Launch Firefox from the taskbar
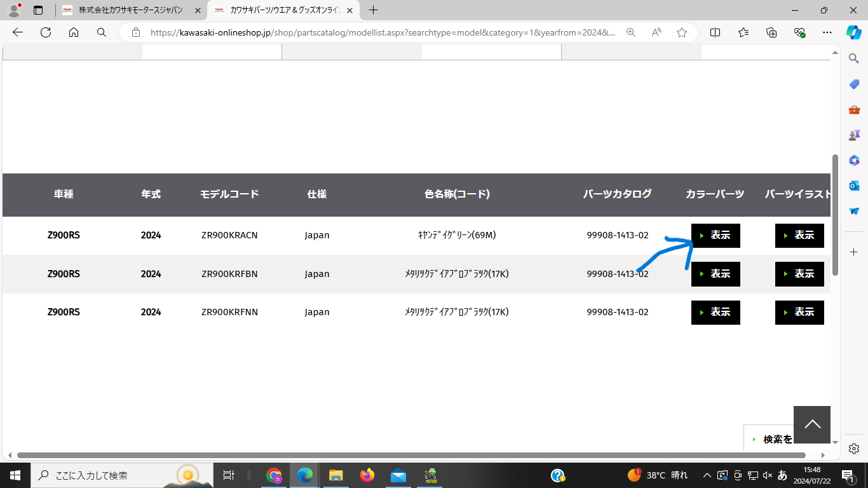This screenshot has width=868, height=488. coord(367,475)
